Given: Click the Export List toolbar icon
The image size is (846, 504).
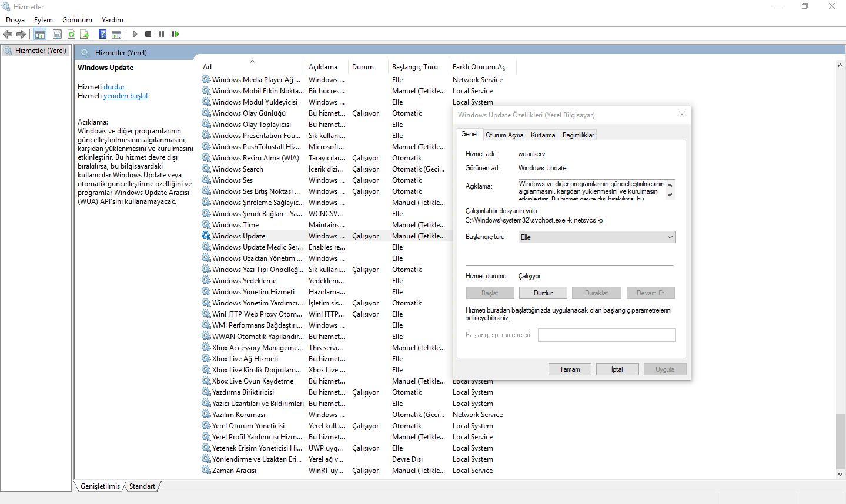Looking at the screenshot, I should (x=85, y=34).
